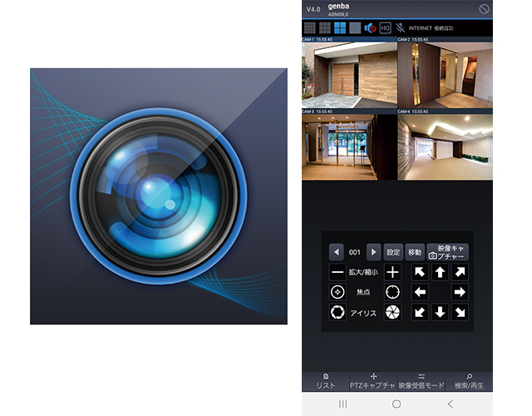Click the 設定 preset button
Viewport: 532px width, 416px height.
coord(393,252)
